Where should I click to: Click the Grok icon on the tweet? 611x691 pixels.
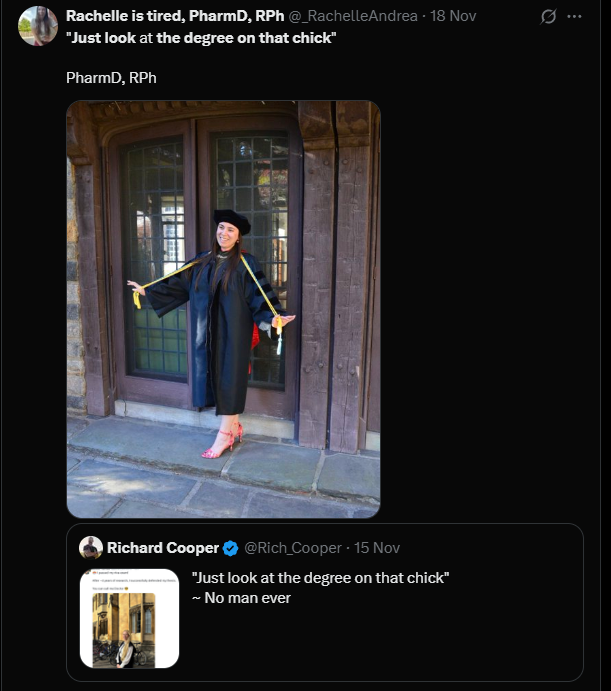(x=548, y=17)
